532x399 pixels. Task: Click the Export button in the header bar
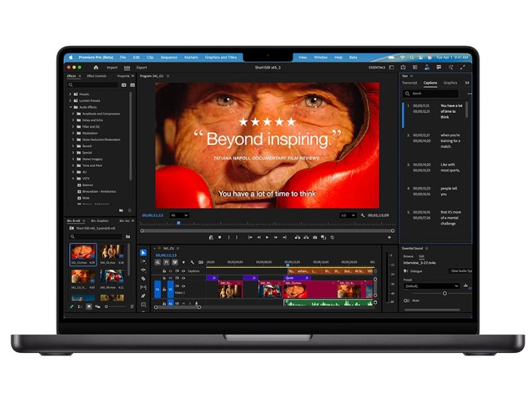click(x=141, y=67)
